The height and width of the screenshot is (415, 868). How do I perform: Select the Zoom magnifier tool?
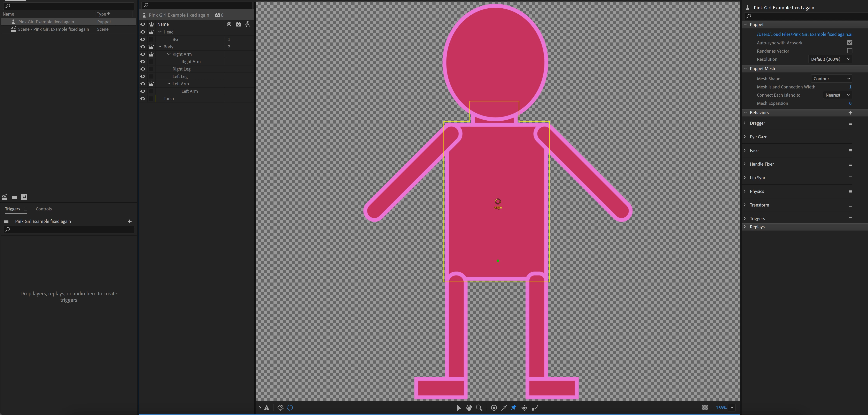479,408
